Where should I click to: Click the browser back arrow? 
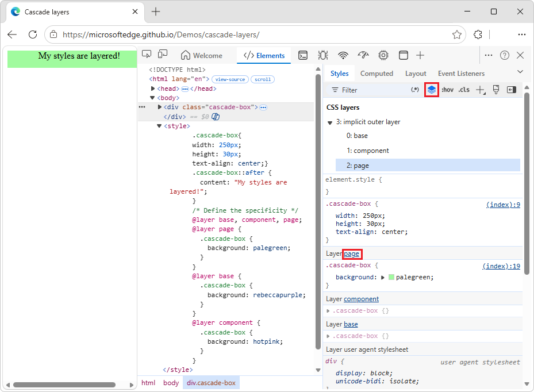pos(12,34)
